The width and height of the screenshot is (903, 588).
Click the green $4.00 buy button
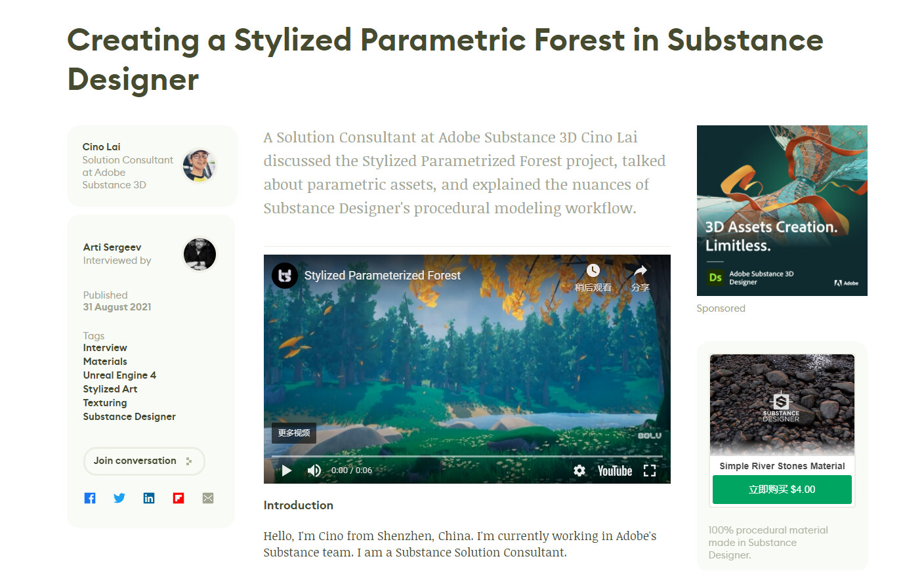tap(782, 490)
